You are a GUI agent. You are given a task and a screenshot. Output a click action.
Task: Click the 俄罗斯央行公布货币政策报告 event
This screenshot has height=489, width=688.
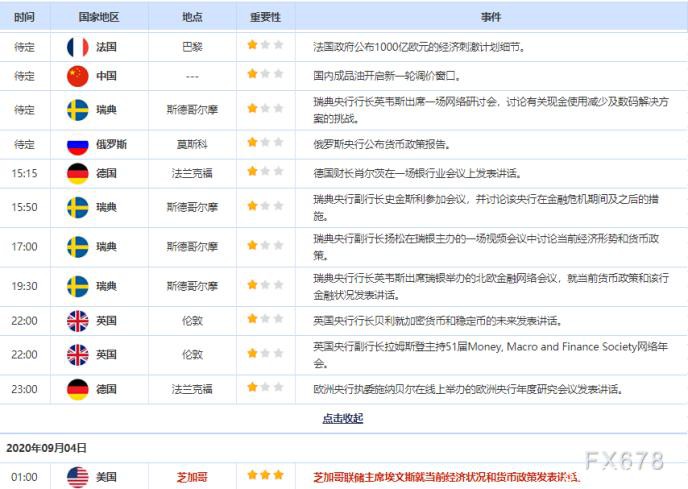point(381,144)
